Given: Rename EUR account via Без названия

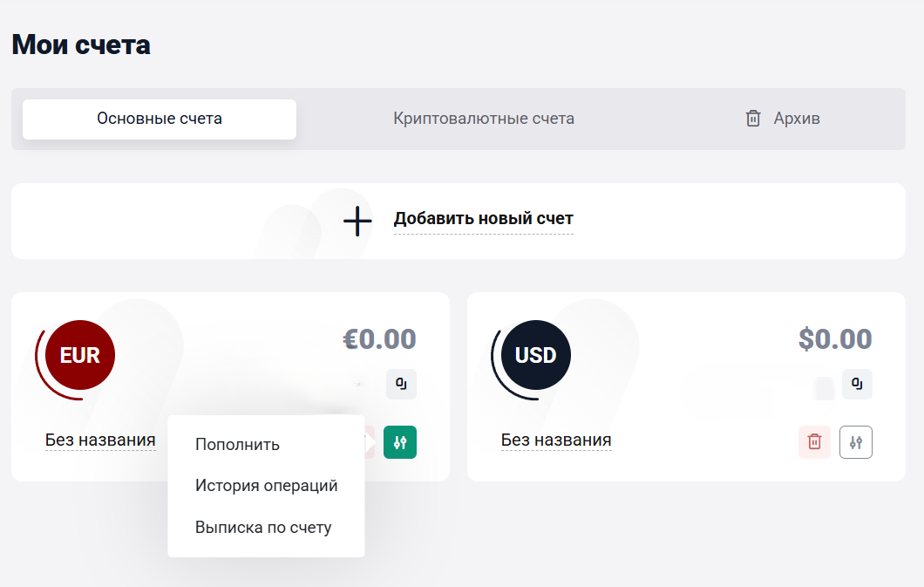Looking at the screenshot, I should [x=100, y=440].
